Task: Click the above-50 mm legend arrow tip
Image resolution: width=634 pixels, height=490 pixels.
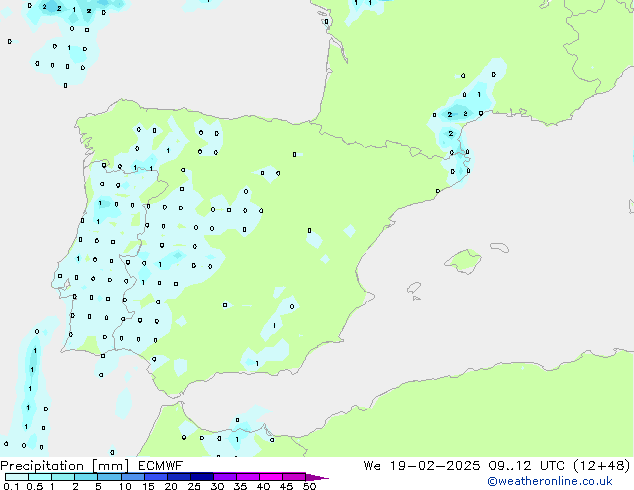Action: click(317, 477)
